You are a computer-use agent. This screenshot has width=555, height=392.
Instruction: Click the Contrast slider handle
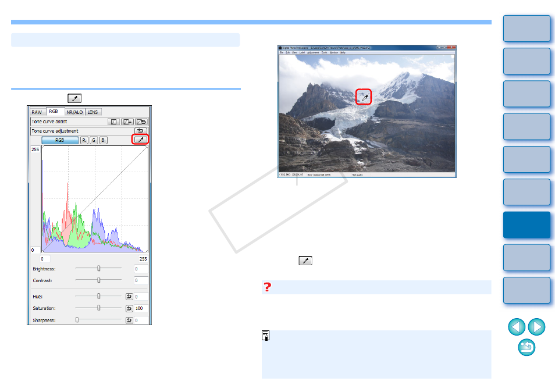[x=99, y=280]
